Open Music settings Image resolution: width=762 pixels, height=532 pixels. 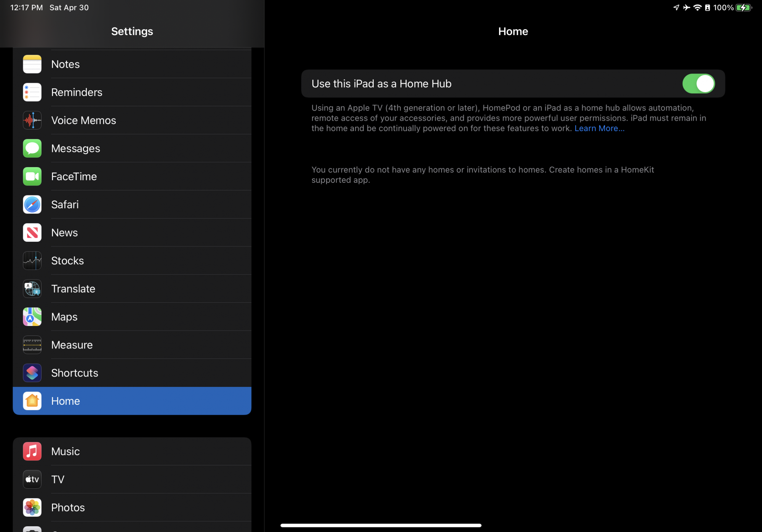tap(132, 451)
